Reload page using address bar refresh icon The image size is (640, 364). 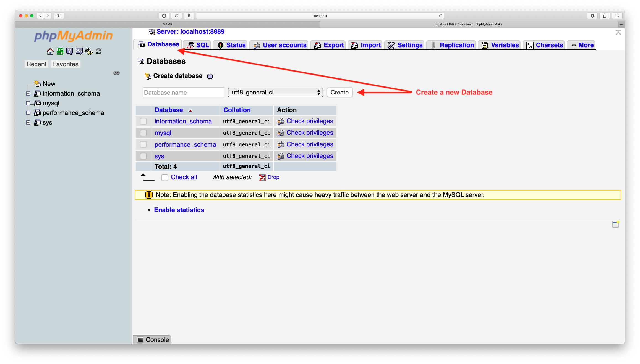(x=441, y=16)
